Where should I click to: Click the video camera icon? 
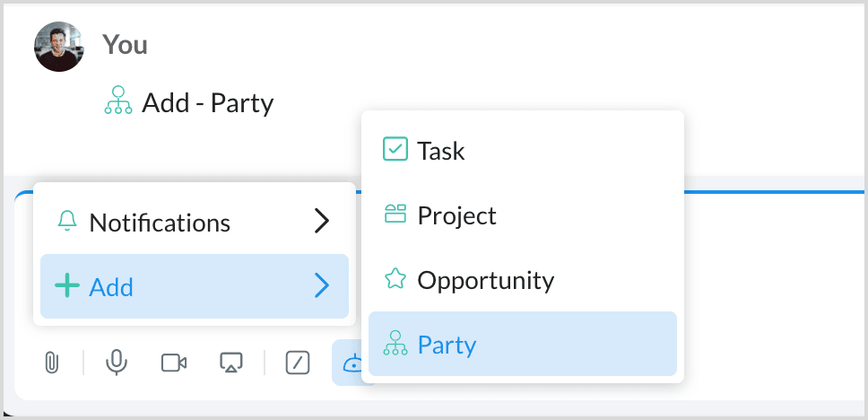(x=174, y=363)
